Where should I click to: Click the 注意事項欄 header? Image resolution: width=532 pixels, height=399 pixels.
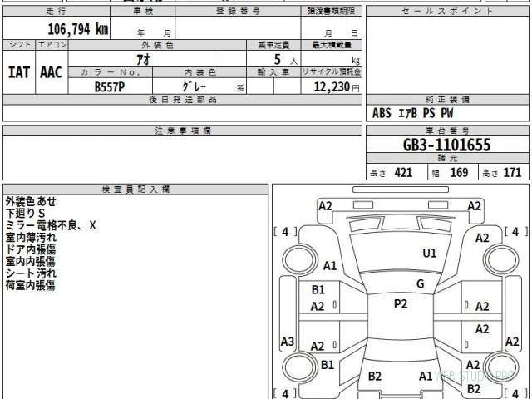[x=183, y=131]
